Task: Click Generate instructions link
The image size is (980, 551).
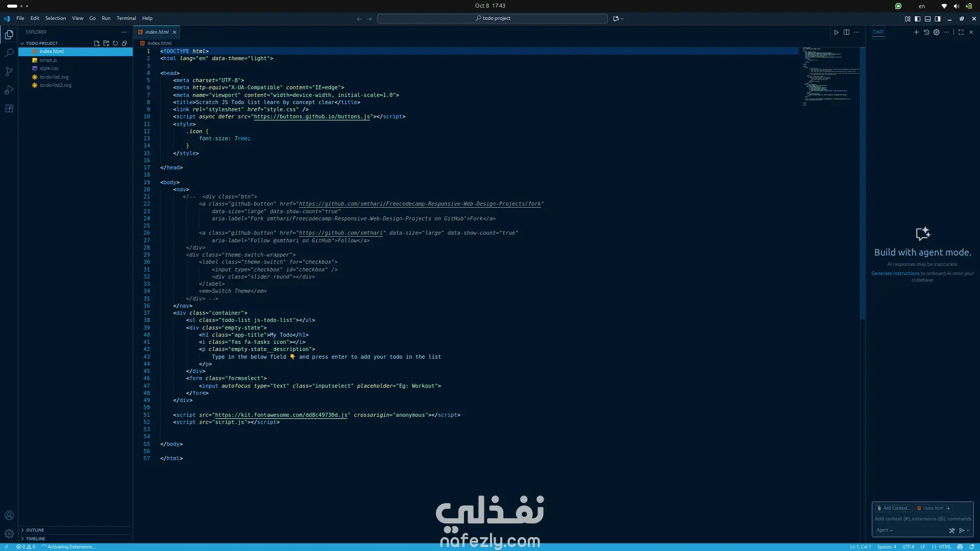Action: (x=895, y=273)
